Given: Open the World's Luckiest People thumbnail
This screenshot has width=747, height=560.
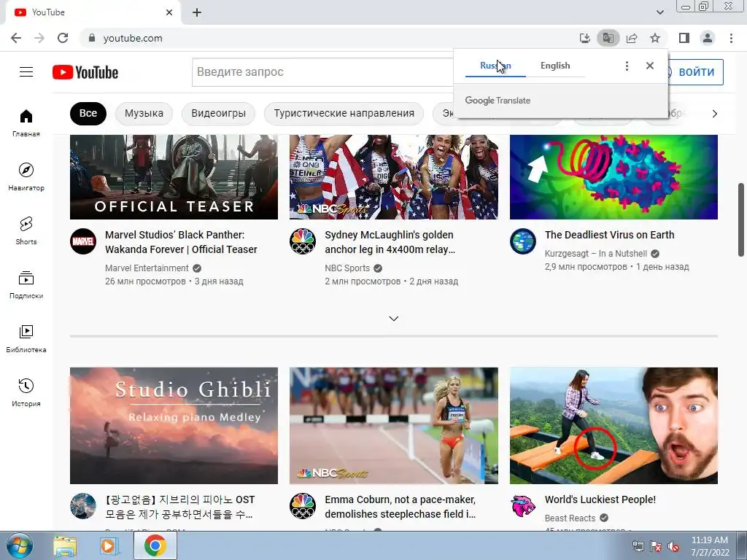Looking at the screenshot, I should pyautogui.click(x=614, y=425).
